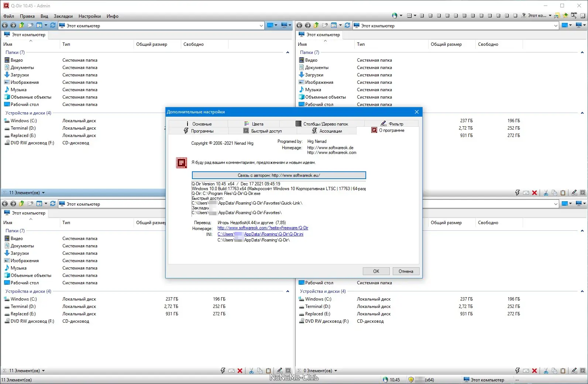Click the up-folder icon in top-left pane
This screenshot has height=384, width=588.
[21, 25]
